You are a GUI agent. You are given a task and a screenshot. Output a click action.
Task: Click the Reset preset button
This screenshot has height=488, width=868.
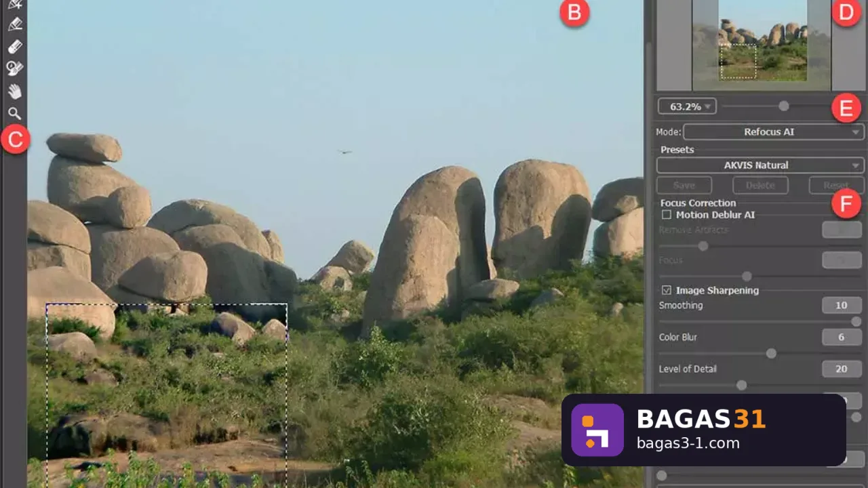(x=836, y=185)
